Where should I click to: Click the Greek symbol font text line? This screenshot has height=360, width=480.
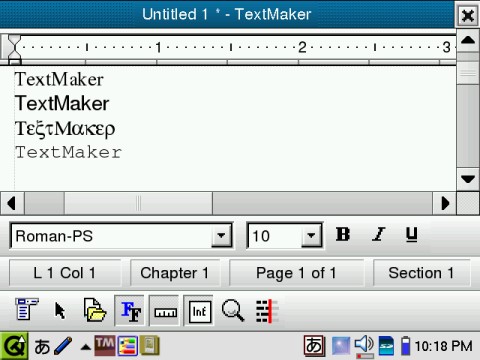pyautogui.click(x=65, y=129)
